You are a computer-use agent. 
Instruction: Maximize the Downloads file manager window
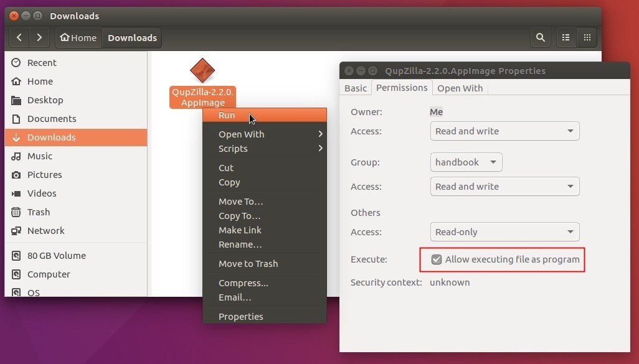point(37,16)
